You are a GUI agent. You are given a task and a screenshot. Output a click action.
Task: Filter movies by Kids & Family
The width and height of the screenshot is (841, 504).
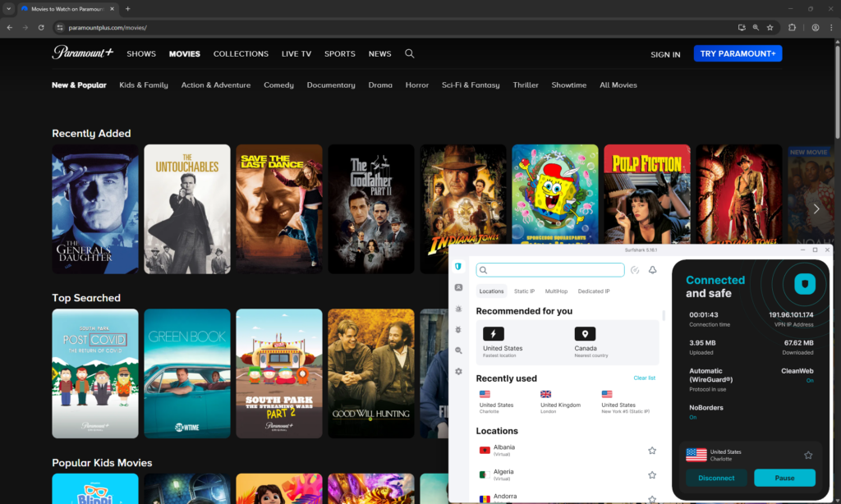143,85
